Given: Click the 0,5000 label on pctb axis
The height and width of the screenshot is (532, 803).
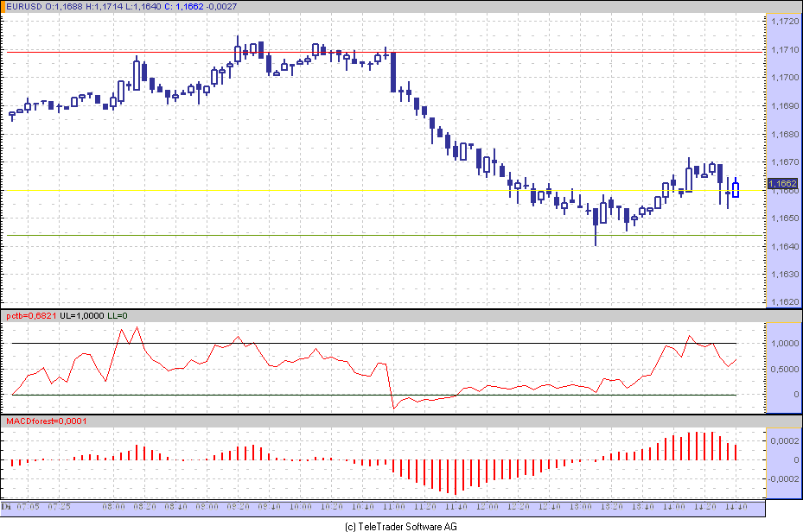Looking at the screenshot, I should coord(785,370).
